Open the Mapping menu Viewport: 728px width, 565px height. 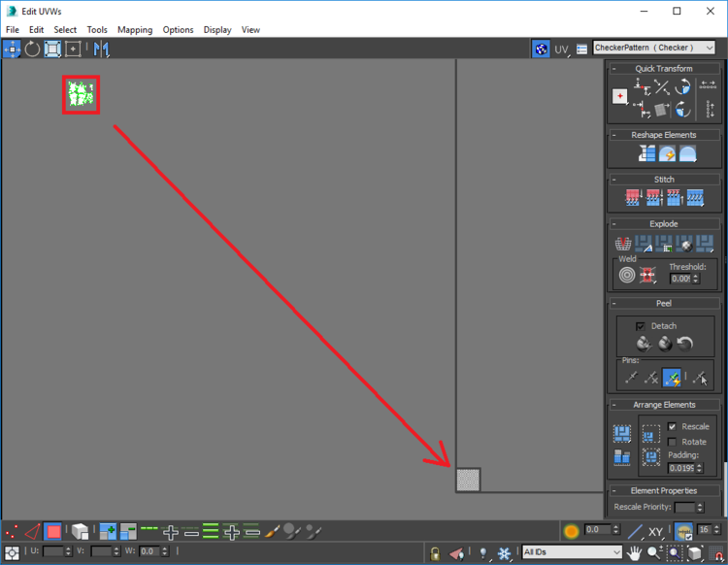135,30
